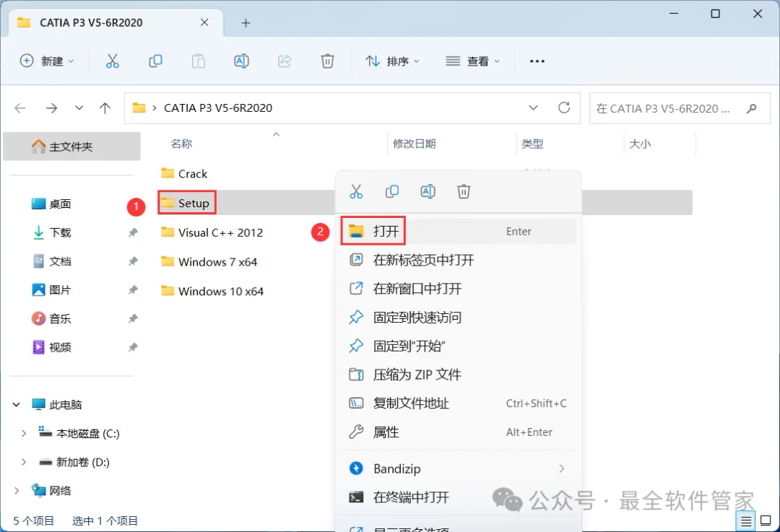780x532 pixels.
Task: Click the search box for CATIA P3 V5-6R2020
Action: 680,108
